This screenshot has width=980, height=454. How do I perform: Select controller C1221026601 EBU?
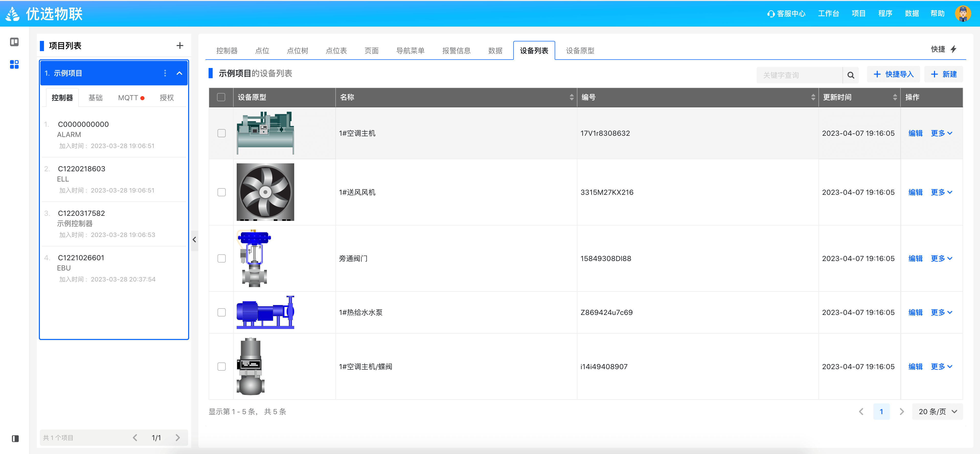(x=114, y=268)
